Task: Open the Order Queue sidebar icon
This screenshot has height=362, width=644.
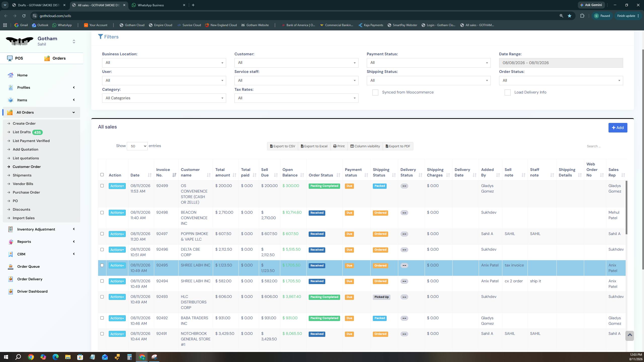Action: tap(11, 266)
